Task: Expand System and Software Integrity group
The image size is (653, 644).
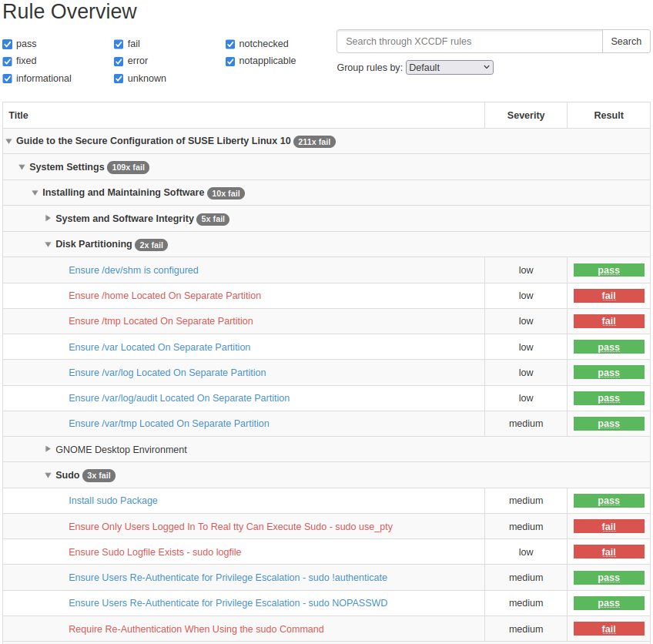Action: (x=48, y=218)
